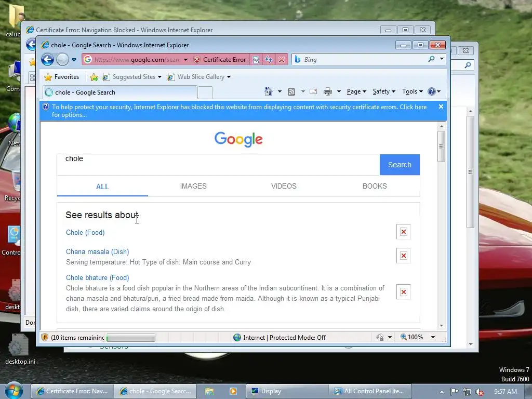This screenshot has height=399, width=532.
Task: Click the Action Center flag tray icon
Action: 455,392
